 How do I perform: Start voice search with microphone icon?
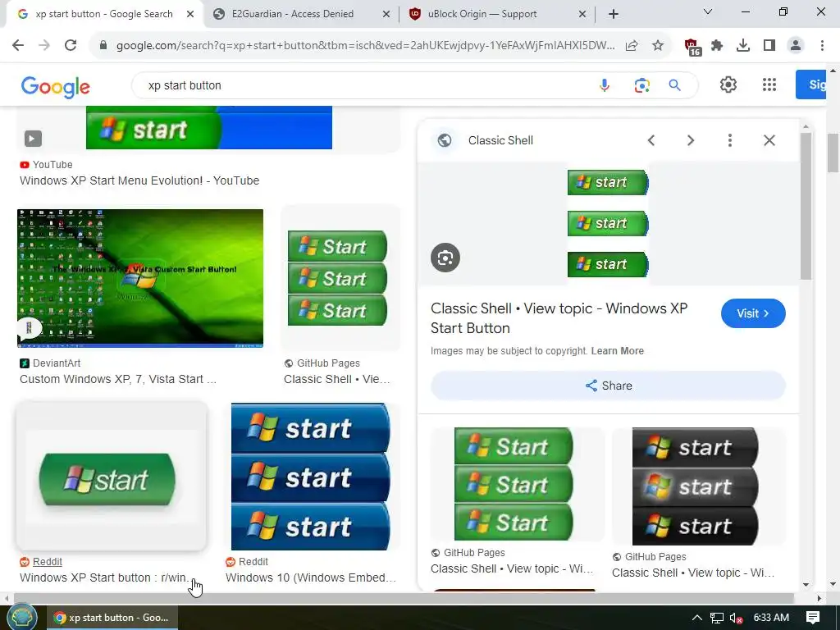(605, 85)
